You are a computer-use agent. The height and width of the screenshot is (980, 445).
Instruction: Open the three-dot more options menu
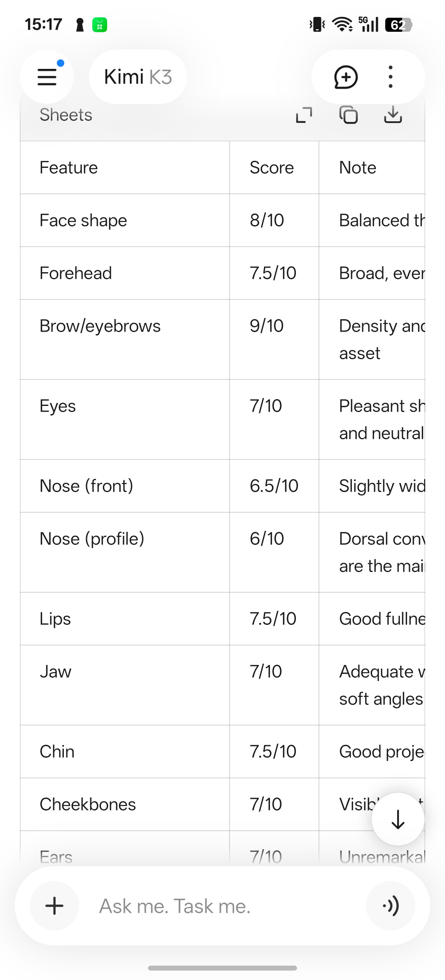coord(390,77)
